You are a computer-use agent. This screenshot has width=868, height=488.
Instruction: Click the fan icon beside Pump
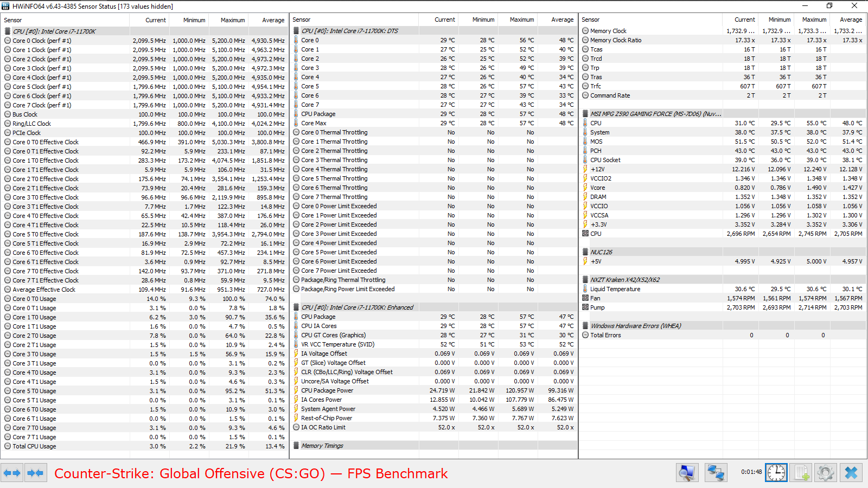pos(585,307)
